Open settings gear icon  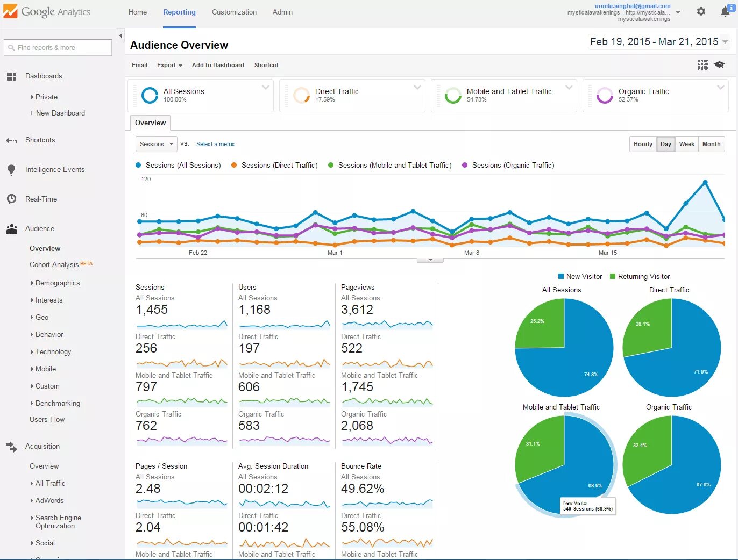[701, 11]
